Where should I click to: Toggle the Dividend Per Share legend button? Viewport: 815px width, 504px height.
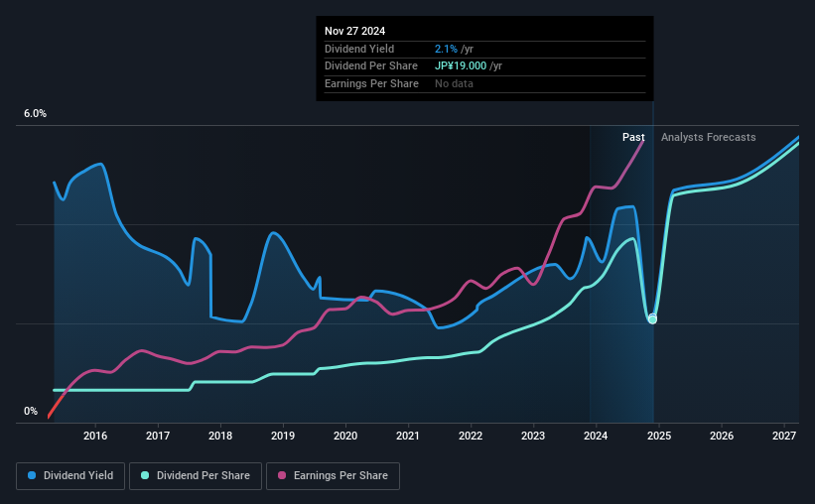click(196, 476)
